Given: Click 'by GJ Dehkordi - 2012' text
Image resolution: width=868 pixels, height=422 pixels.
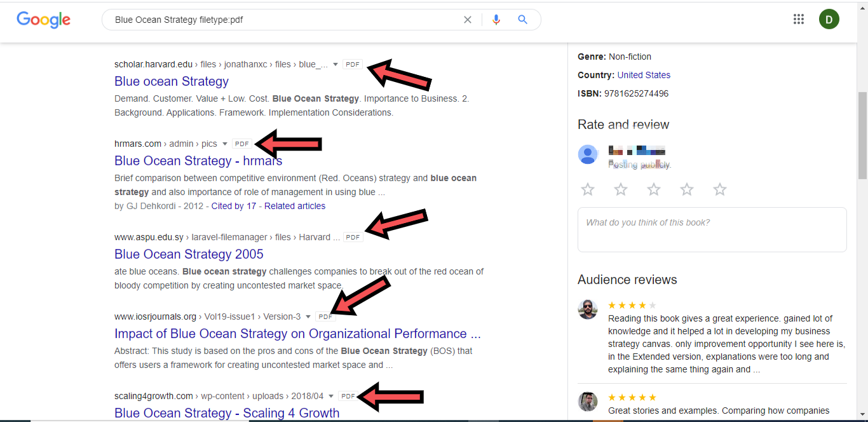Looking at the screenshot, I should coord(159,206).
